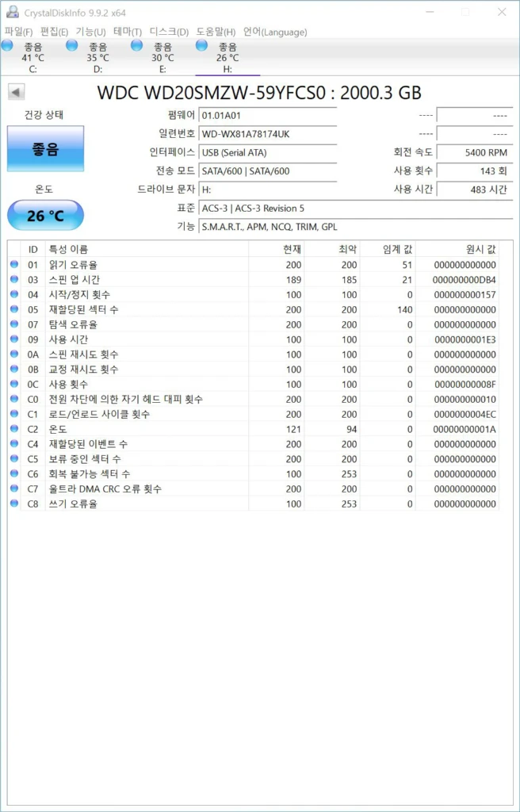Click the 원시 값 column header
Viewport: 520px width, 812px height.
[457, 249]
